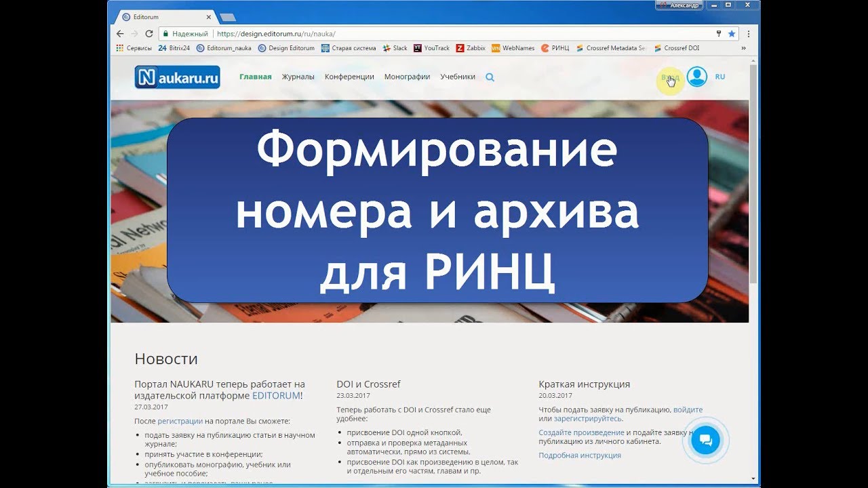Click the регистрации link
This screenshot has width=868, height=488.
click(x=180, y=421)
